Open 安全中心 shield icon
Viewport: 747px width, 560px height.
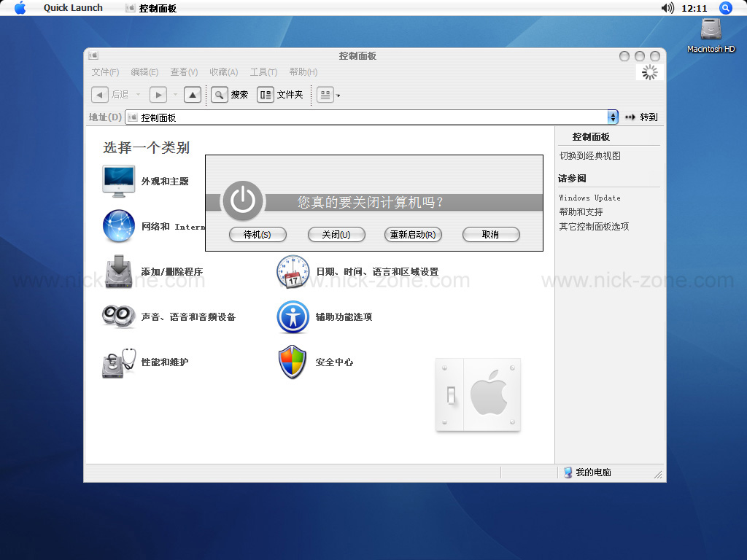pos(292,362)
